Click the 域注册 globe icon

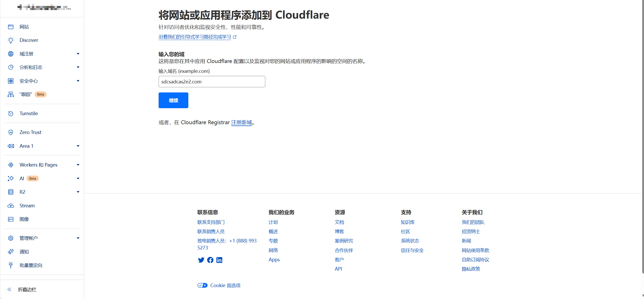tap(11, 54)
